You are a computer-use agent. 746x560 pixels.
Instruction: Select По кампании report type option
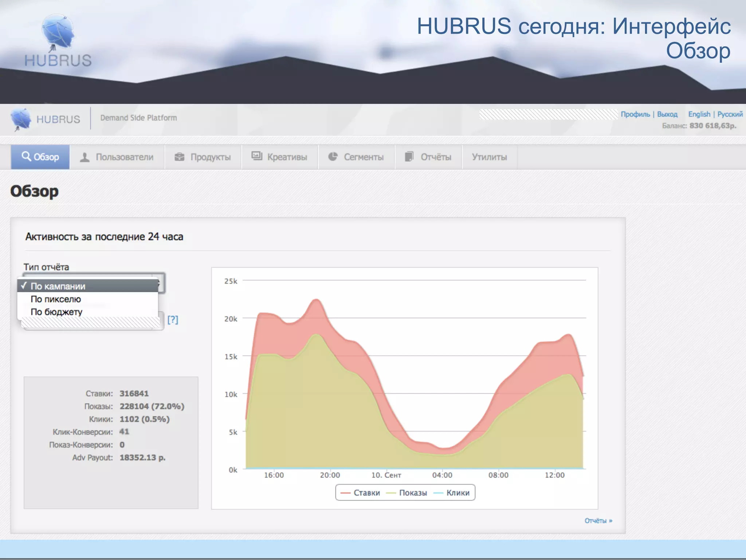coord(88,286)
